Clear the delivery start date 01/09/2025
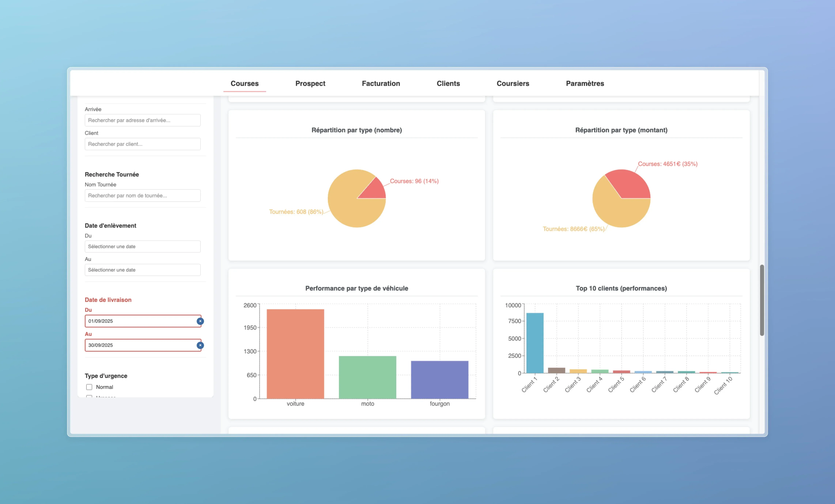The width and height of the screenshot is (835, 504). coord(200,321)
